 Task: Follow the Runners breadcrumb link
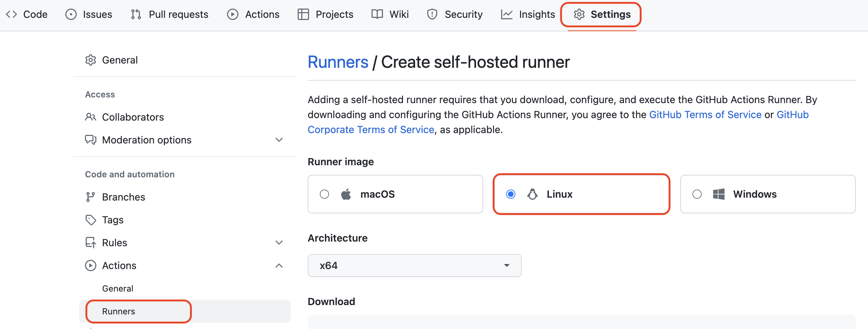[338, 62]
